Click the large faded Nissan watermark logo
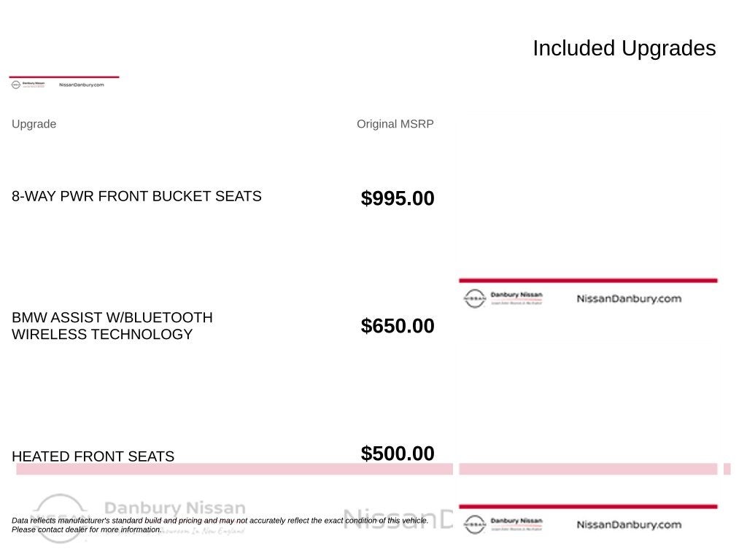This screenshot has height=560, width=747. 60,518
